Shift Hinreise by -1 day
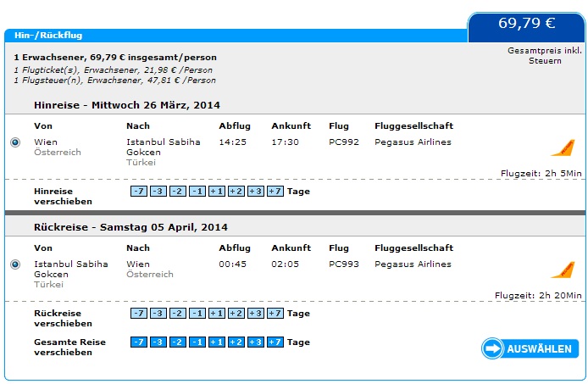This screenshot has height=384, width=588. (x=197, y=191)
